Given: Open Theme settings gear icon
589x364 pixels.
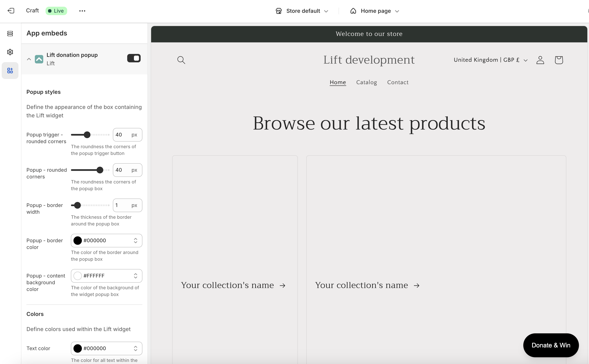Looking at the screenshot, I should point(10,52).
